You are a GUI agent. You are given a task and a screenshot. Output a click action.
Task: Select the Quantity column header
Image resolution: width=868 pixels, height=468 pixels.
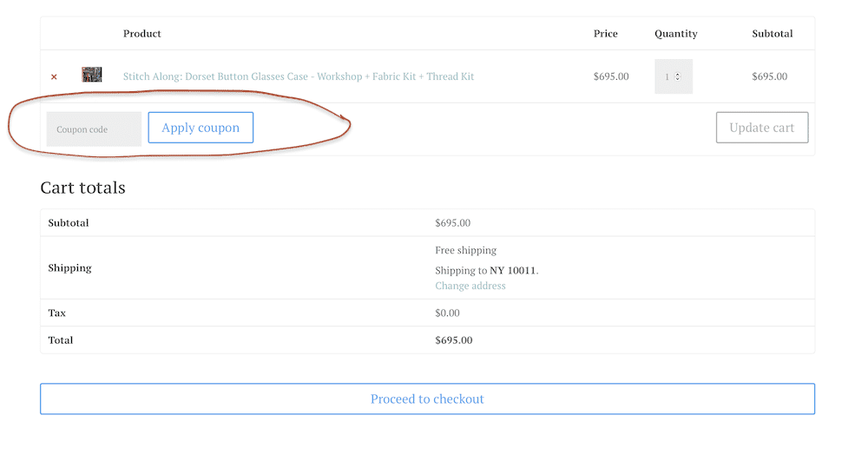coord(676,34)
